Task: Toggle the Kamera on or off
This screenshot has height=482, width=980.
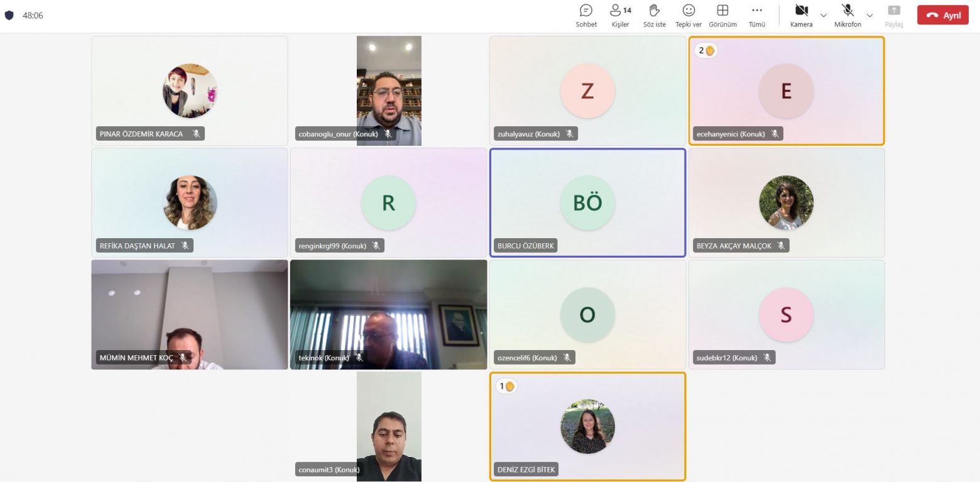Action: (x=801, y=15)
